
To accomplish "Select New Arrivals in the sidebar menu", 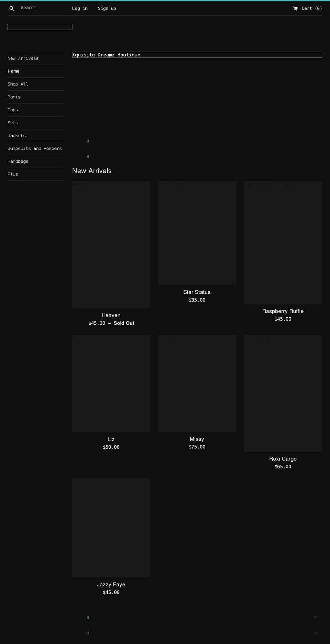I will 23,58.
